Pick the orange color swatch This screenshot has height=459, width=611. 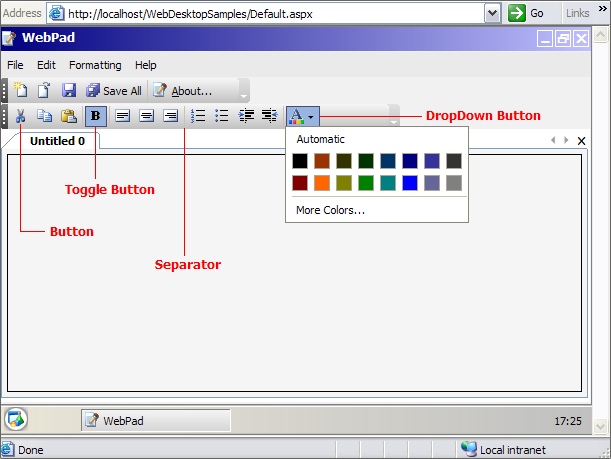coord(322,183)
